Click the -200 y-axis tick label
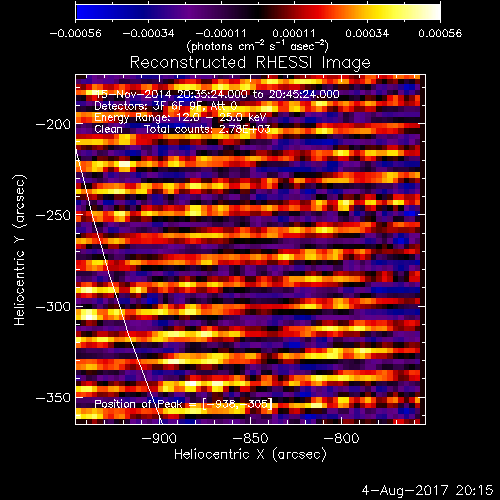 coord(53,125)
